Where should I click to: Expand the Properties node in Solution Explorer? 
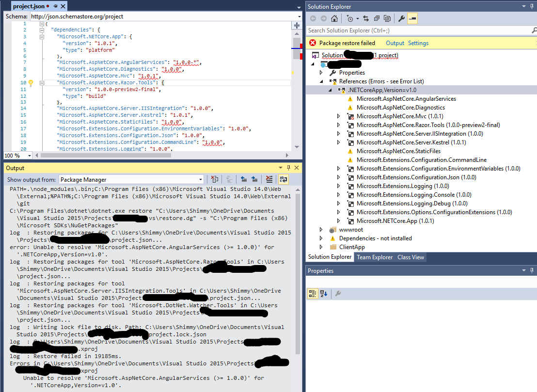pos(321,73)
